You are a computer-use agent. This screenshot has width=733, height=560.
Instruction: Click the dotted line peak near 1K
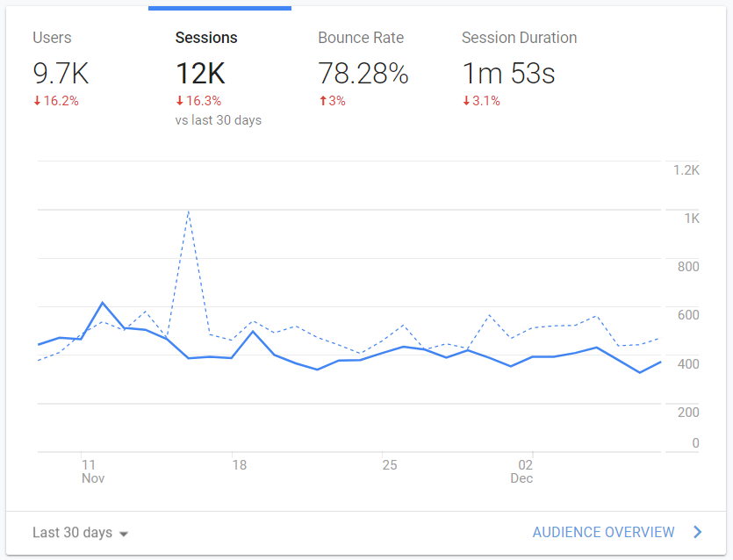[x=189, y=212]
